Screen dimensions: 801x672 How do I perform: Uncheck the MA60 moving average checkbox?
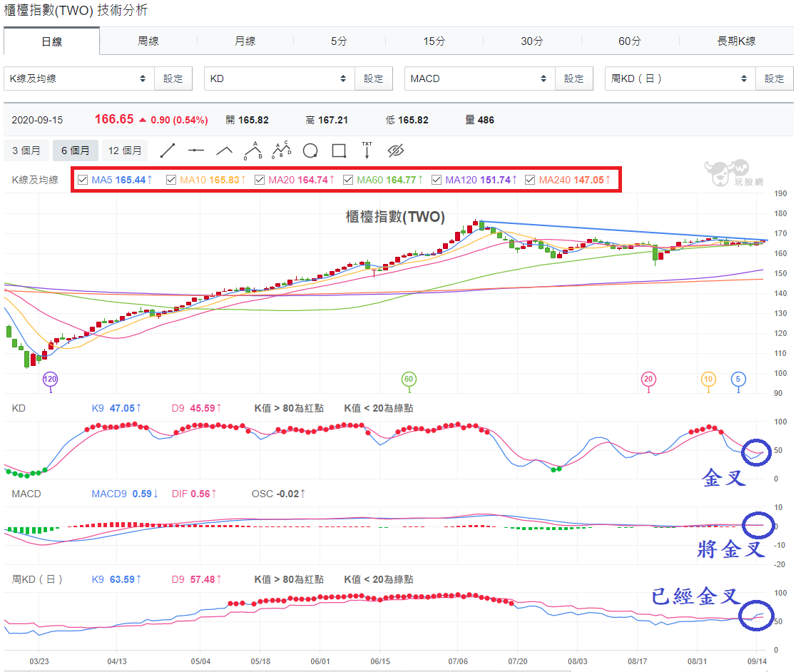[x=348, y=180]
